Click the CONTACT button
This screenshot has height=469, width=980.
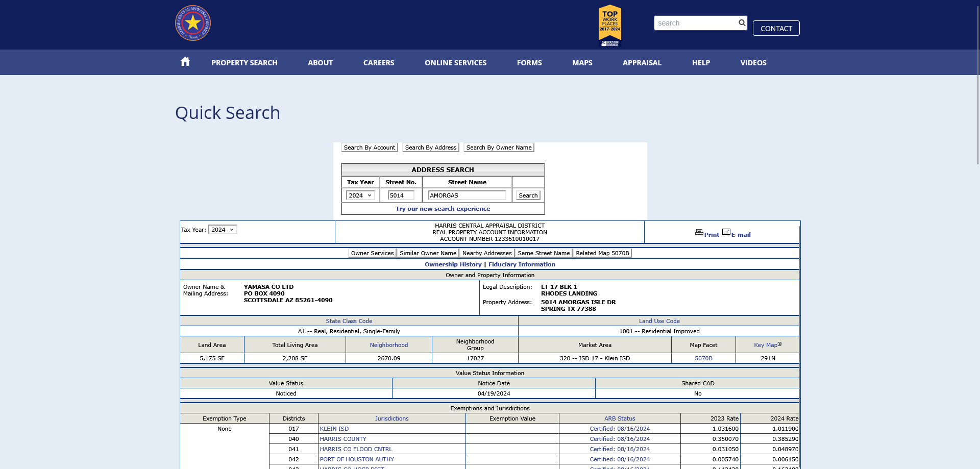(x=776, y=28)
